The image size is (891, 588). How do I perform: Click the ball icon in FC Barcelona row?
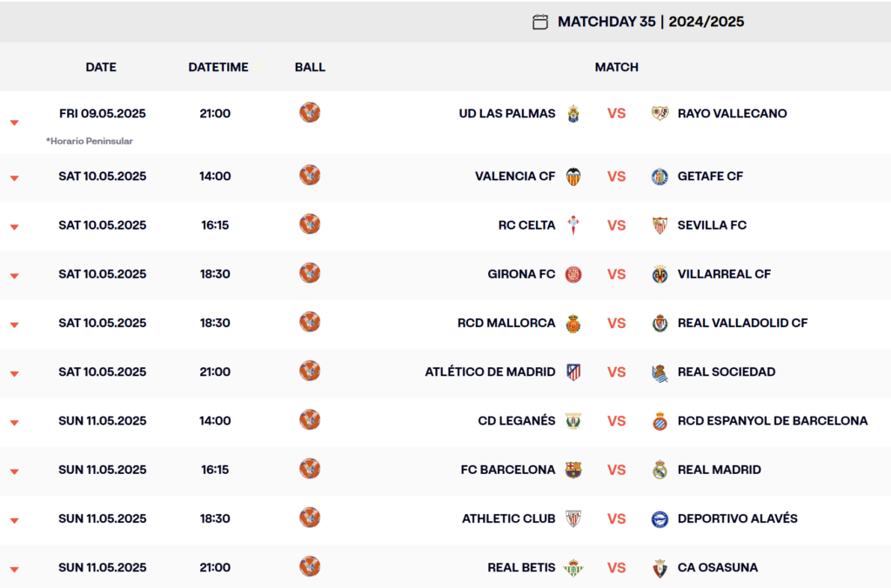click(310, 469)
